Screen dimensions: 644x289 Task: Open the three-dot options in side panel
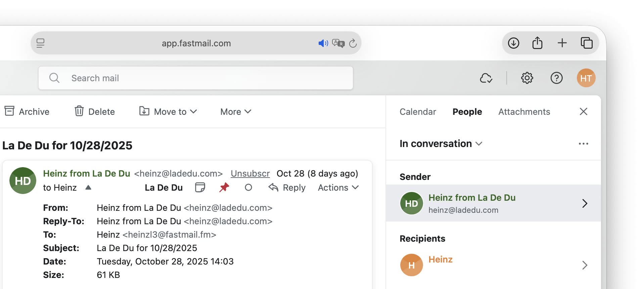pos(584,144)
